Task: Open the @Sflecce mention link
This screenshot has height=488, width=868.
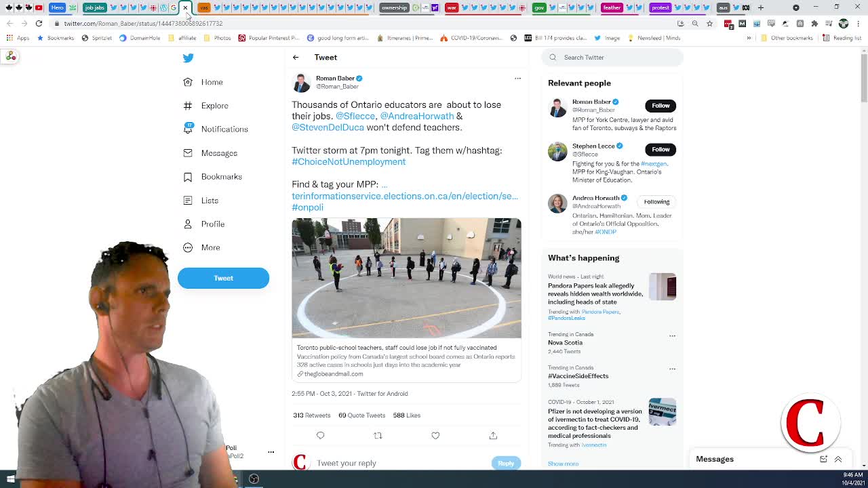Action: tap(355, 116)
